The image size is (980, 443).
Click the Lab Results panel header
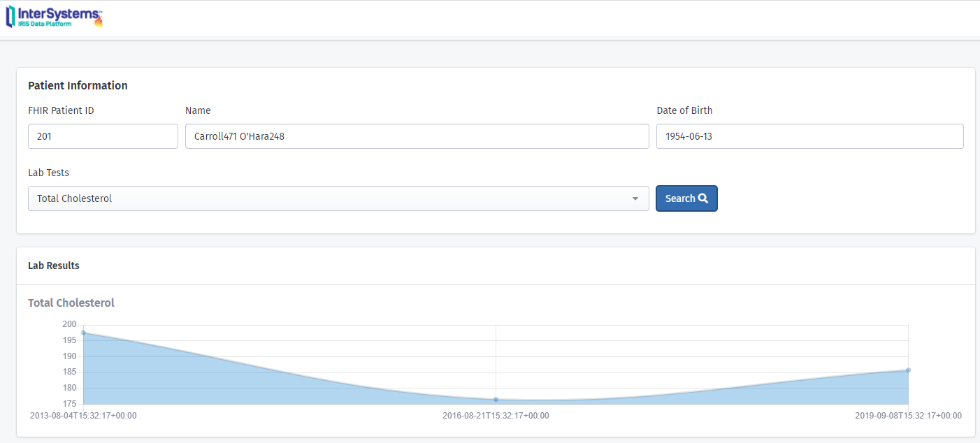(54, 266)
